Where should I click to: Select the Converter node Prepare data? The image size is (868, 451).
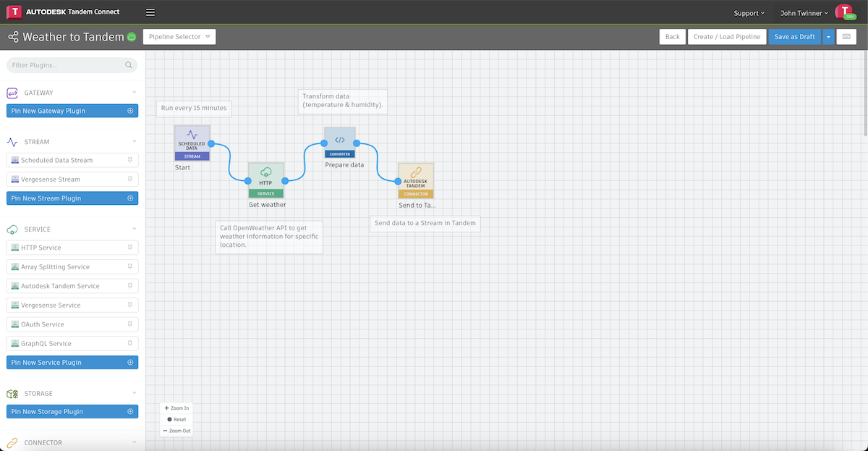coord(340,143)
